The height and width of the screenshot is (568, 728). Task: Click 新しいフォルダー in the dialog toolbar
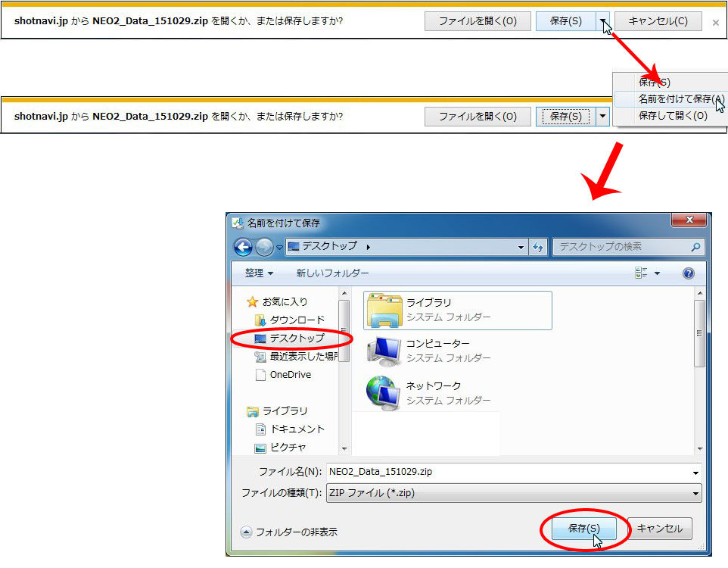(x=332, y=273)
